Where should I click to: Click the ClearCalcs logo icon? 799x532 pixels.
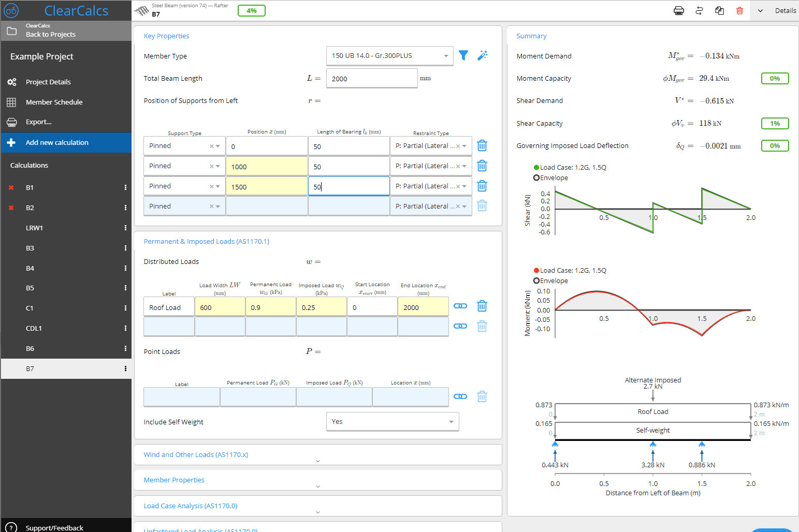[x=11, y=10]
